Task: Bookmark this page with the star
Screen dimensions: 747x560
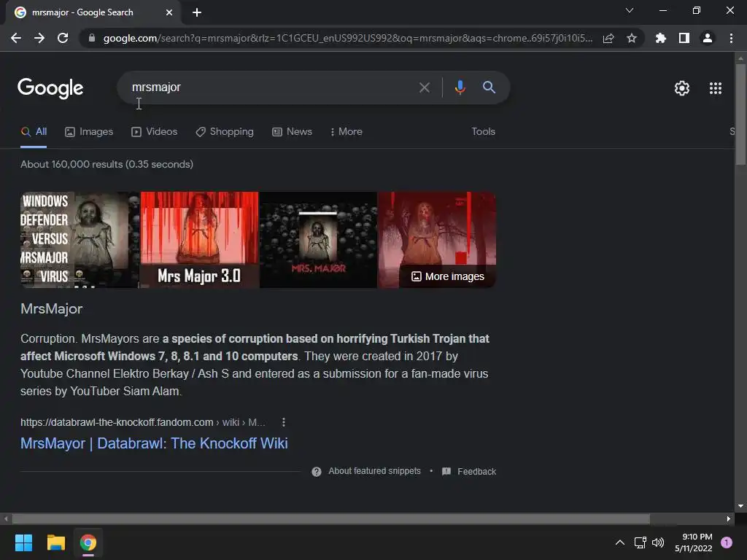Action: (x=632, y=38)
